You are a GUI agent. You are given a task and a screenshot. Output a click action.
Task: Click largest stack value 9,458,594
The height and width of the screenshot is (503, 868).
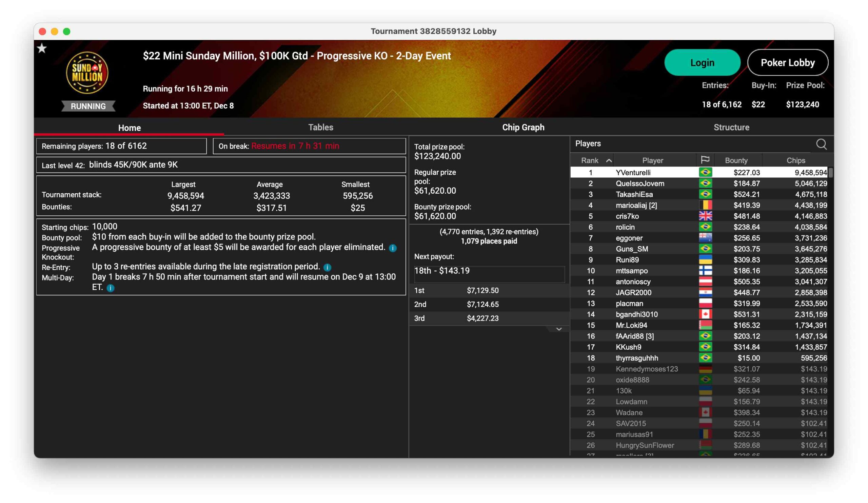[x=185, y=196]
